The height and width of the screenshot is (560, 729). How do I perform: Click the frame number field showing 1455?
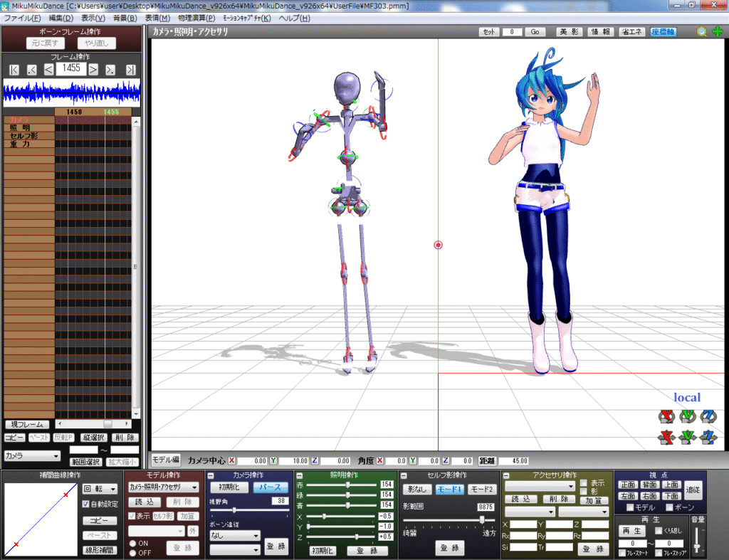tap(71, 68)
